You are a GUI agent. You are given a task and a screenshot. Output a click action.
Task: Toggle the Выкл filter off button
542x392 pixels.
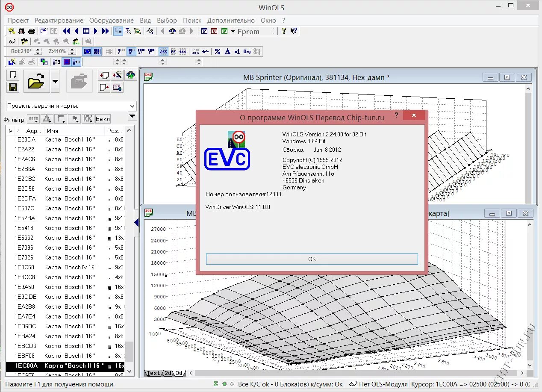tap(103, 119)
